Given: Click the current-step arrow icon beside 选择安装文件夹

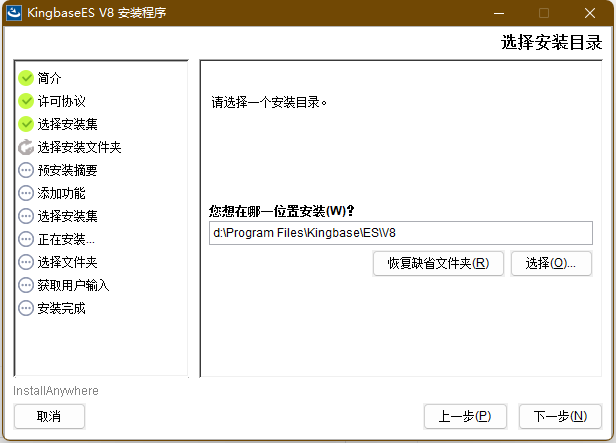Looking at the screenshot, I should (x=26, y=147).
